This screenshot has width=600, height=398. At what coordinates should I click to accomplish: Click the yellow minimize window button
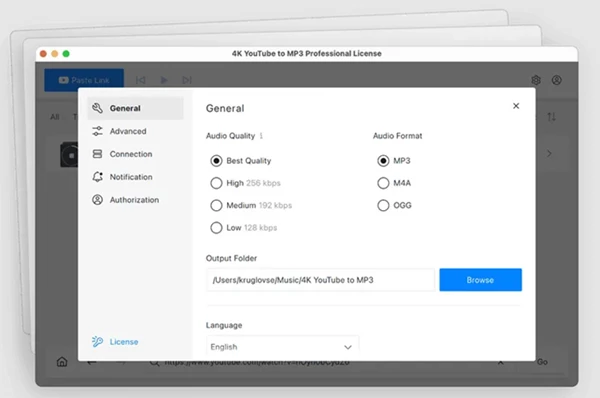55,54
